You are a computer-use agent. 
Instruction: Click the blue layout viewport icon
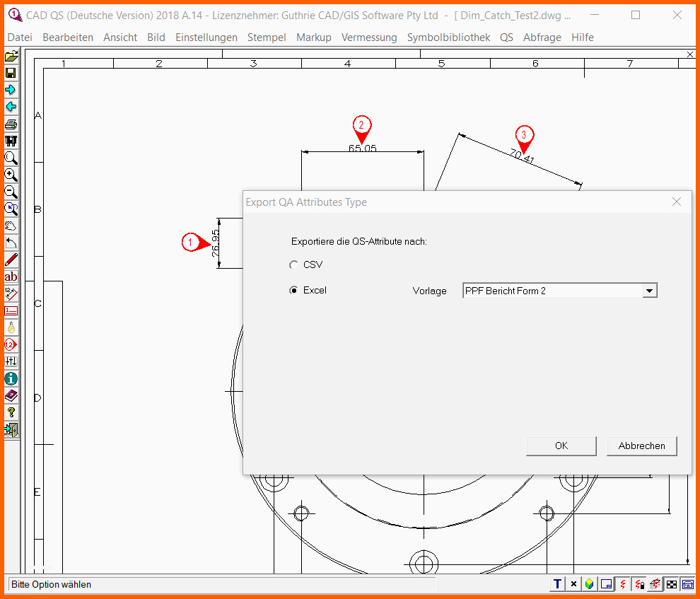[x=606, y=584]
